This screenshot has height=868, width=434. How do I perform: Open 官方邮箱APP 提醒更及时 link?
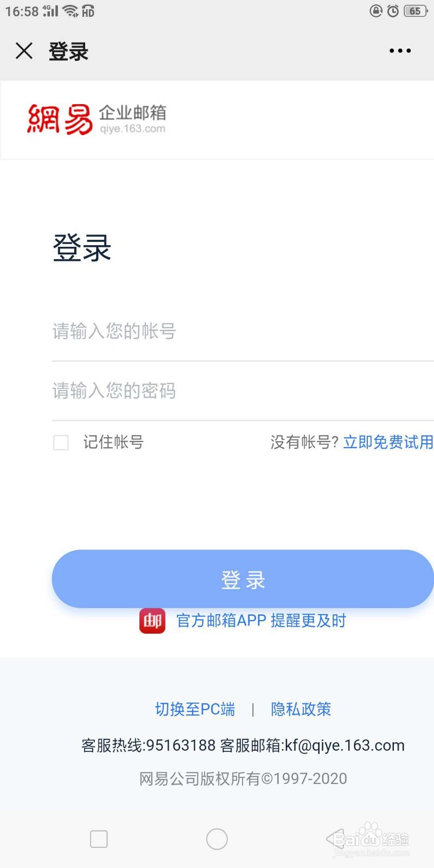(261, 621)
